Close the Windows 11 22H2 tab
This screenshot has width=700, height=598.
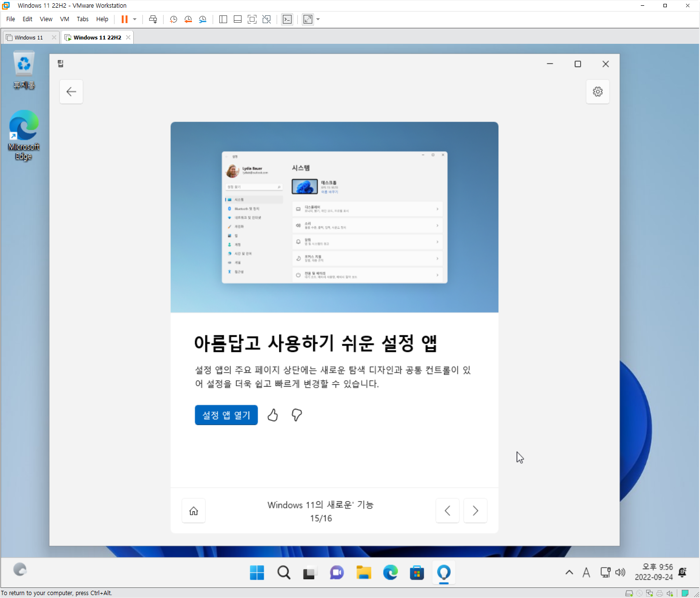pyautogui.click(x=128, y=38)
